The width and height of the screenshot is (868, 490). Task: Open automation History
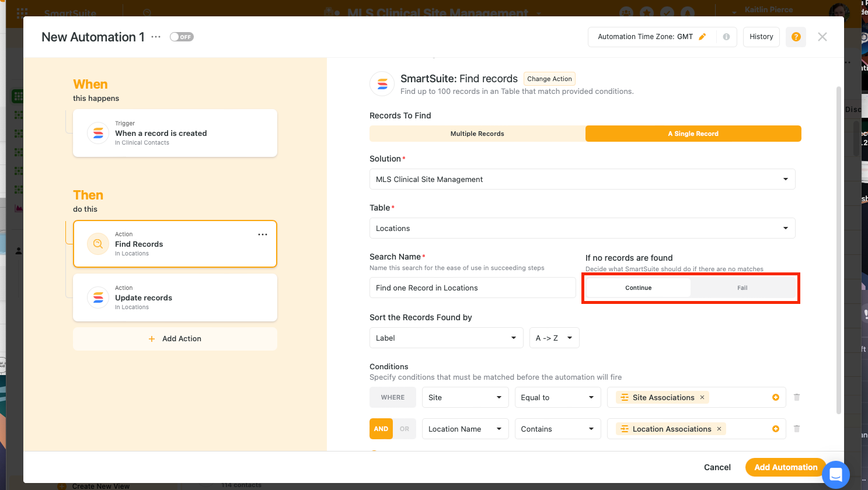tap(761, 37)
